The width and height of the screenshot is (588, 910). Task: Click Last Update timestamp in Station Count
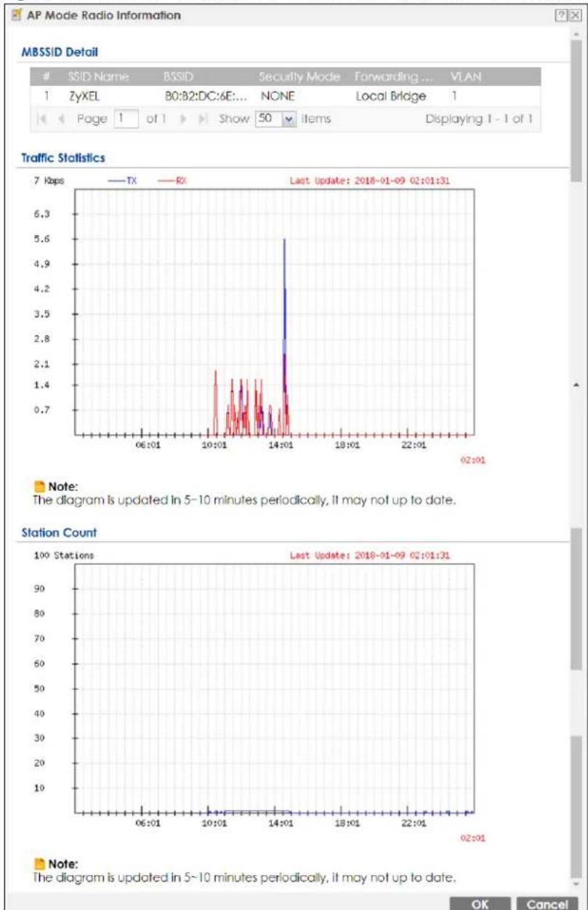click(x=370, y=556)
